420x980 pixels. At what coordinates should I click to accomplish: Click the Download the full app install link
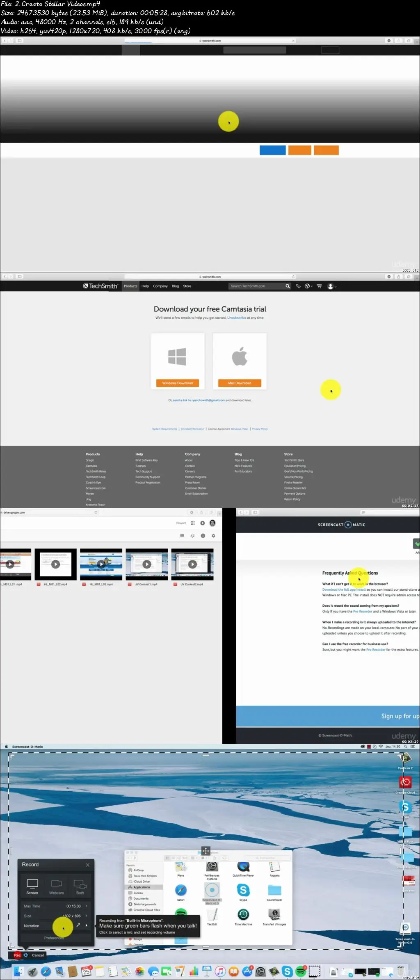[x=344, y=589]
